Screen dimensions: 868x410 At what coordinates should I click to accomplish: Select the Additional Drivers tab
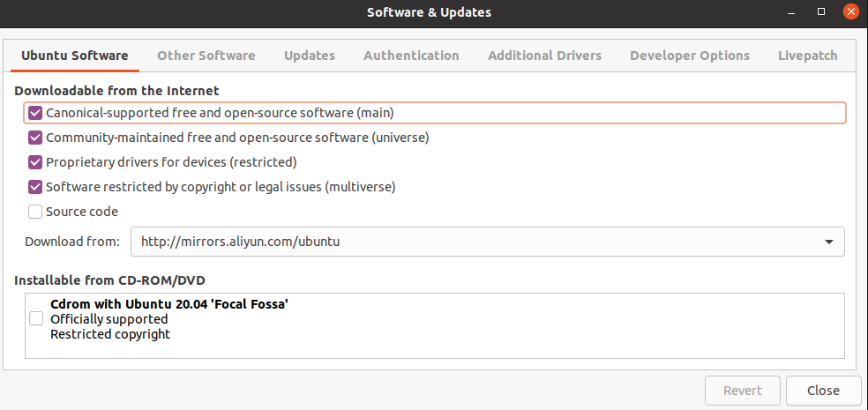tap(545, 56)
